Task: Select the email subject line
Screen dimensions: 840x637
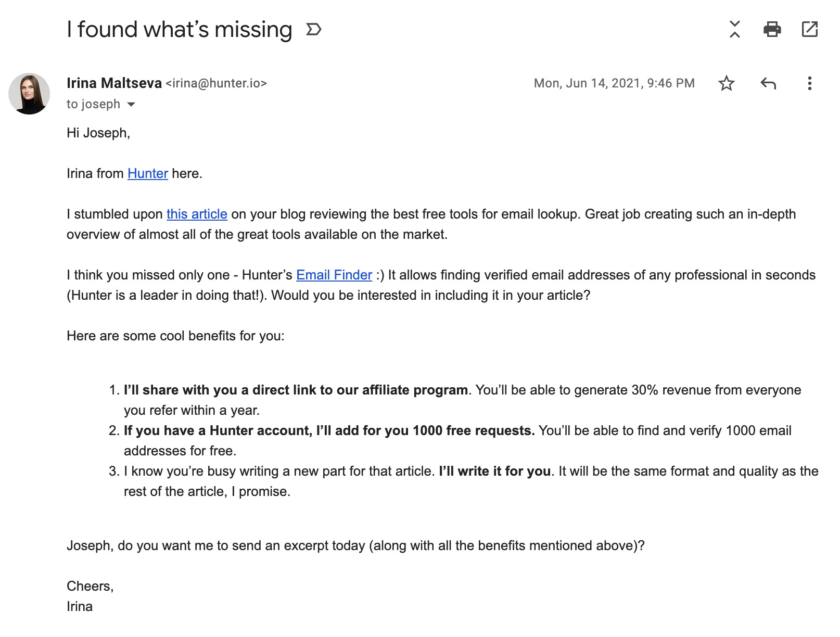Action: tap(179, 30)
